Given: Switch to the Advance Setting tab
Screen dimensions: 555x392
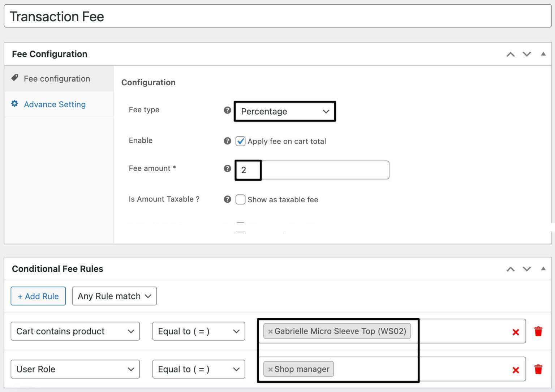Looking at the screenshot, I should [x=55, y=104].
